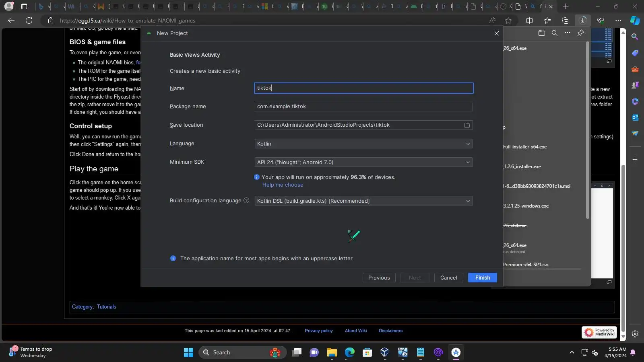Open Edge sidebar settings gear
Screen dimensions: 644x362
pyautogui.click(x=635, y=334)
